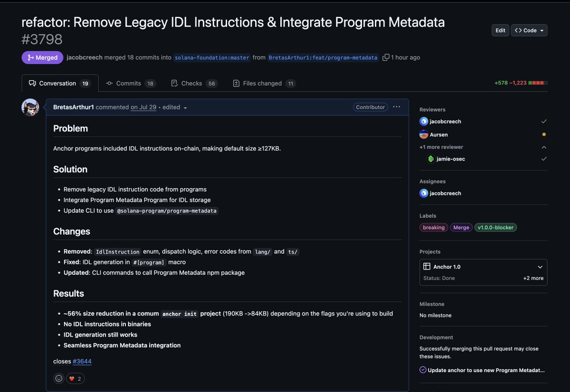
Task: Switch to the Conversation tab
Action: tap(60, 83)
